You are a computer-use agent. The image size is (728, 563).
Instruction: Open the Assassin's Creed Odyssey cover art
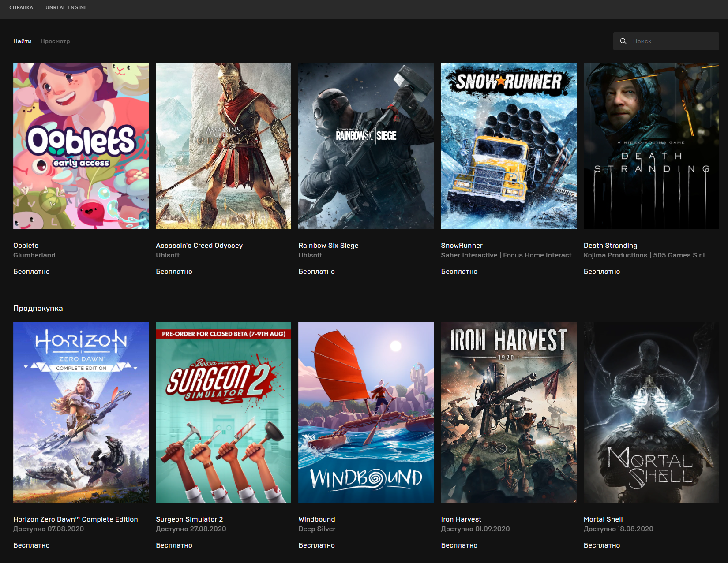[x=223, y=146]
